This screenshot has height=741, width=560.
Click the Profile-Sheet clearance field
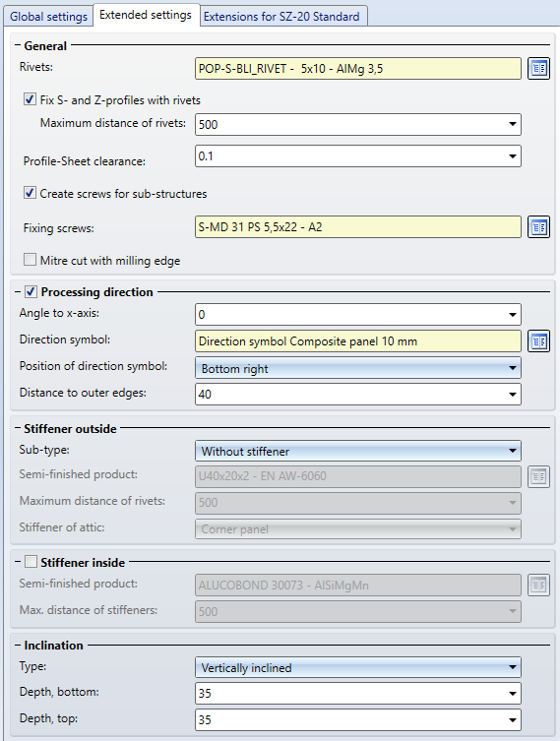pyautogui.click(x=357, y=155)
